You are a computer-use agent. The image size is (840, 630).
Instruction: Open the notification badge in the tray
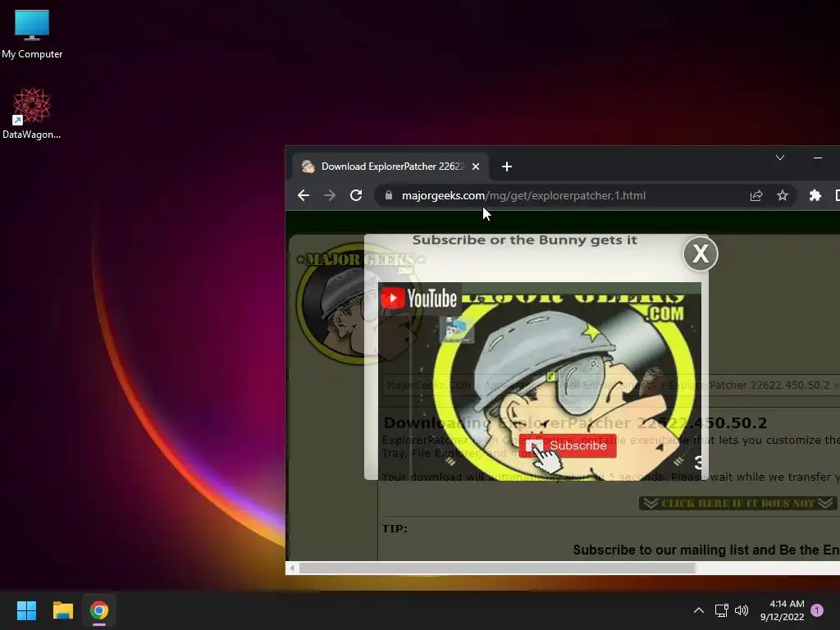[x=817, y=610]
